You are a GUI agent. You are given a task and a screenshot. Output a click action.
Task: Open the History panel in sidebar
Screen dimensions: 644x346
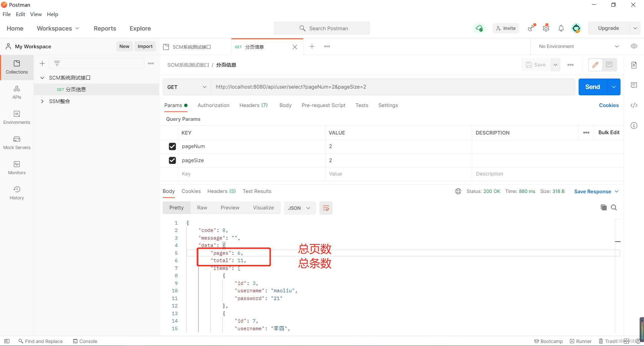pos(16,192)
